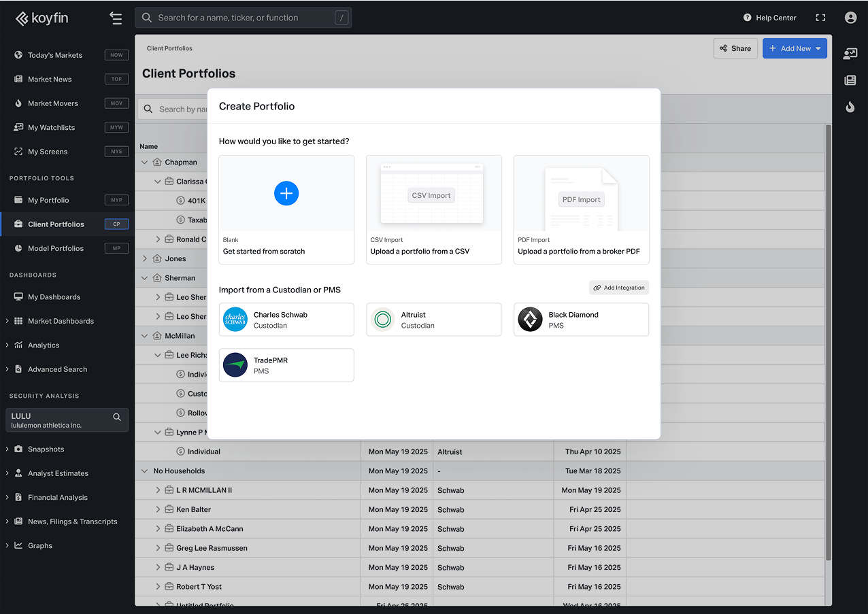Click the Help Center question icon
868x614 pixels.
pyautogui.click(x=748, y=18)
